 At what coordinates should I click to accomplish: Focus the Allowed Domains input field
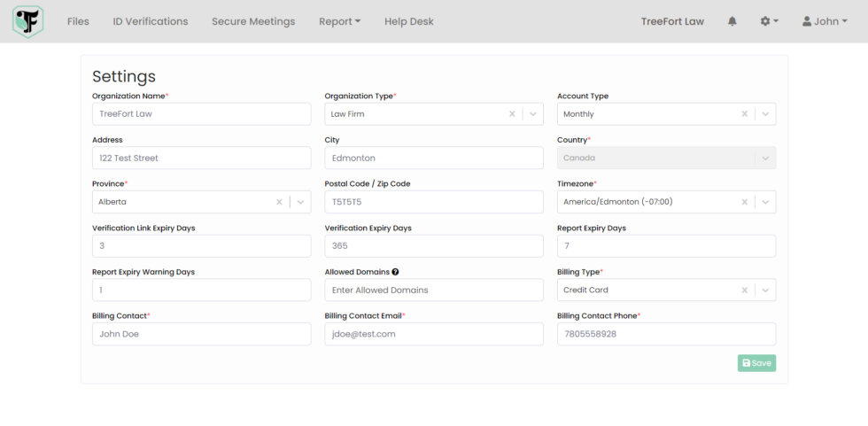[433, 290]
